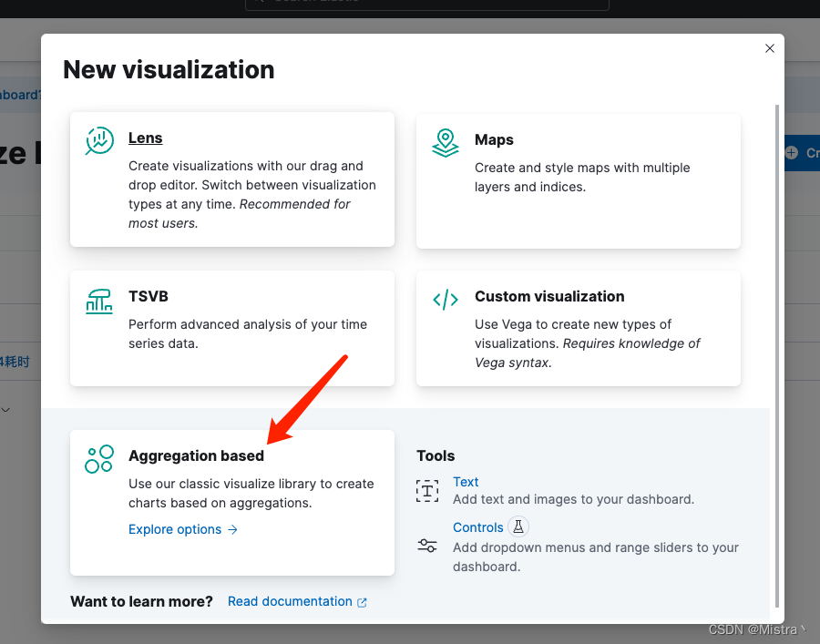The width and height of the screenshot is (820, 644).
Task: Click 'Add dropdown menus and range sliders' text
Action: tap(596, 557)
